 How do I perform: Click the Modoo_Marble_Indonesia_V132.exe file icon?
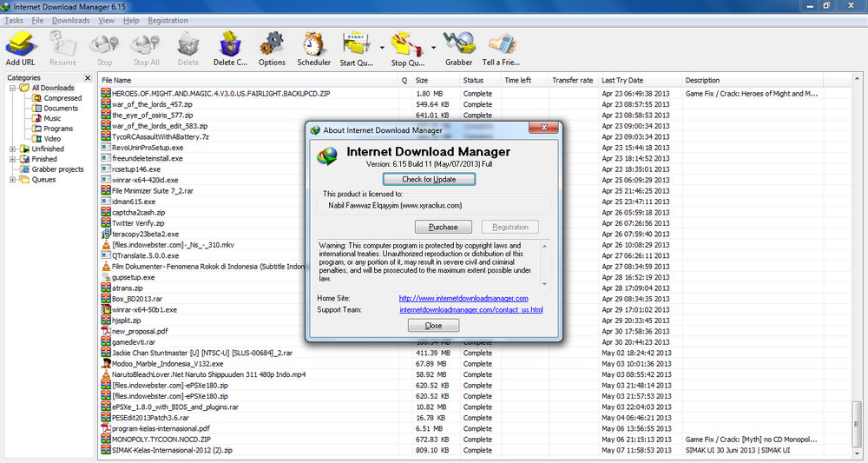point(106,363)
